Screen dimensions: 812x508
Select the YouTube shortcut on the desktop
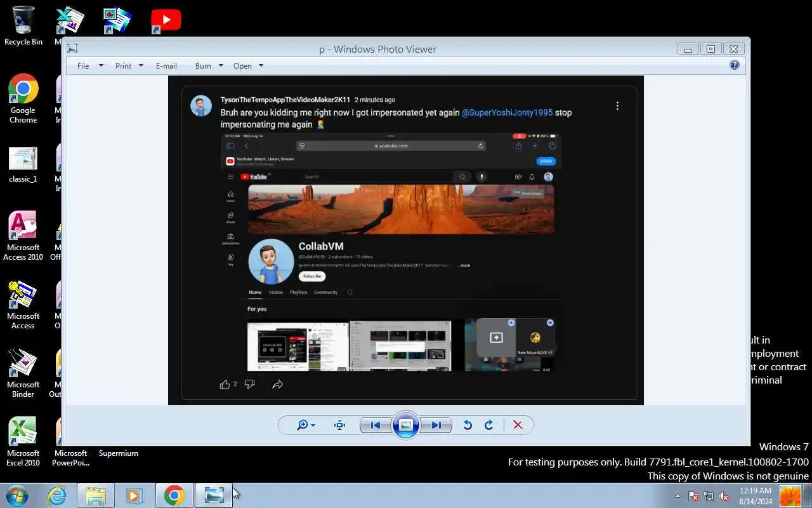click(166, 20)
